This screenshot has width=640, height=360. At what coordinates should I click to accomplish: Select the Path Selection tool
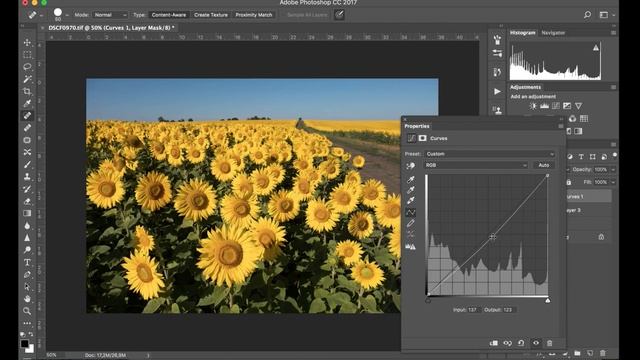27,287
